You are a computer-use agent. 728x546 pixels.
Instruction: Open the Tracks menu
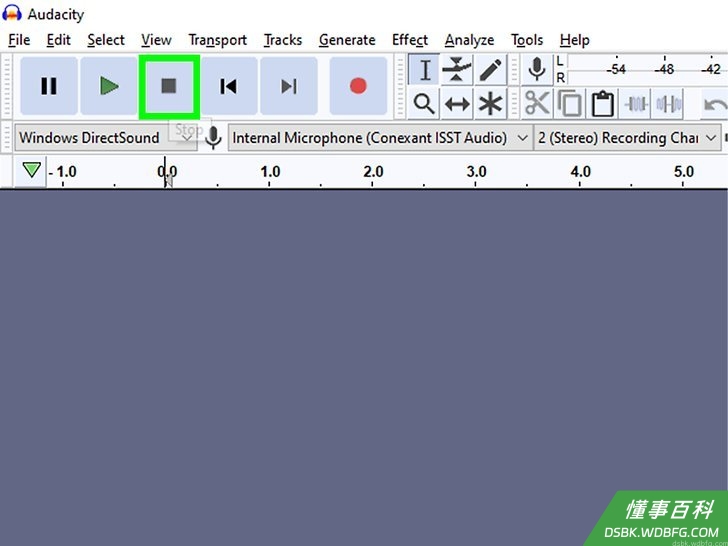[283, 40]
